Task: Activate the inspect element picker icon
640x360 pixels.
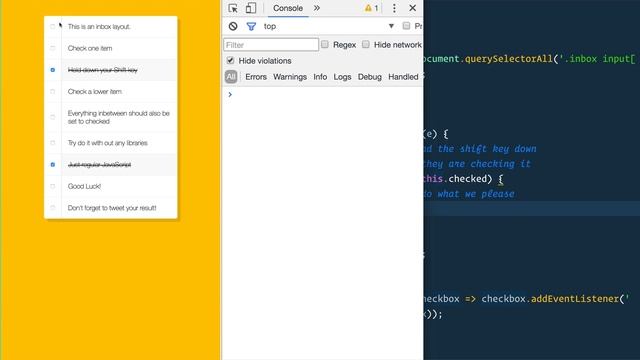Action: pyautogui.click(x=233, y=8)
